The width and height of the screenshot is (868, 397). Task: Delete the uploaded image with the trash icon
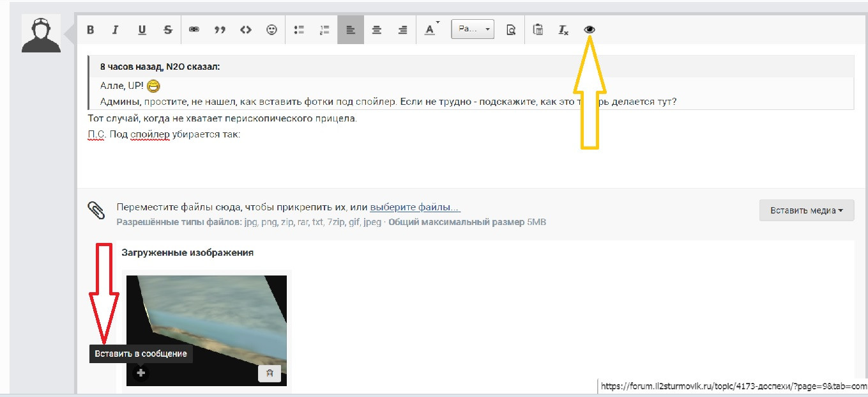tap(270, 373)
